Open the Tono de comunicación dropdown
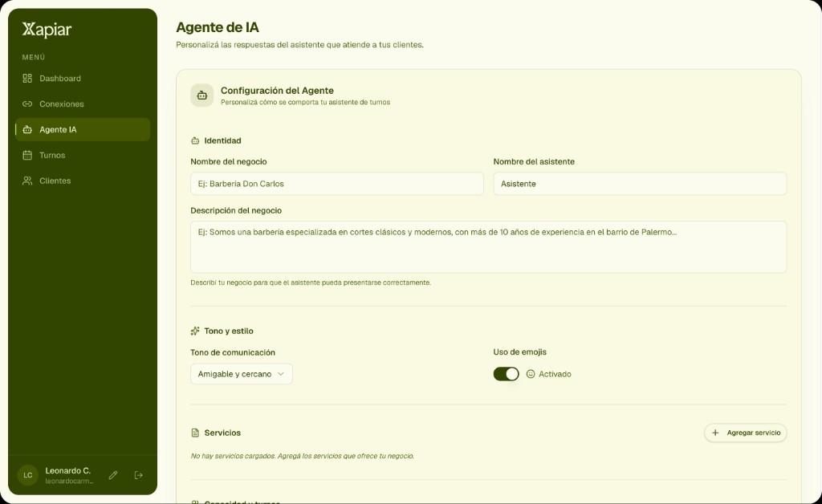Image resolution: width=822 pixels, height=504 pixels. click(x=241, y=374)
